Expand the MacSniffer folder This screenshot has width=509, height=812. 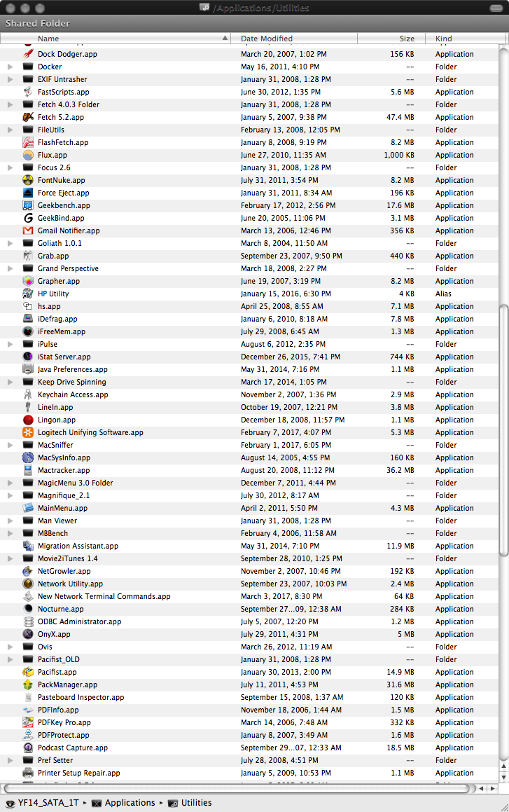(x=10, y=445)
